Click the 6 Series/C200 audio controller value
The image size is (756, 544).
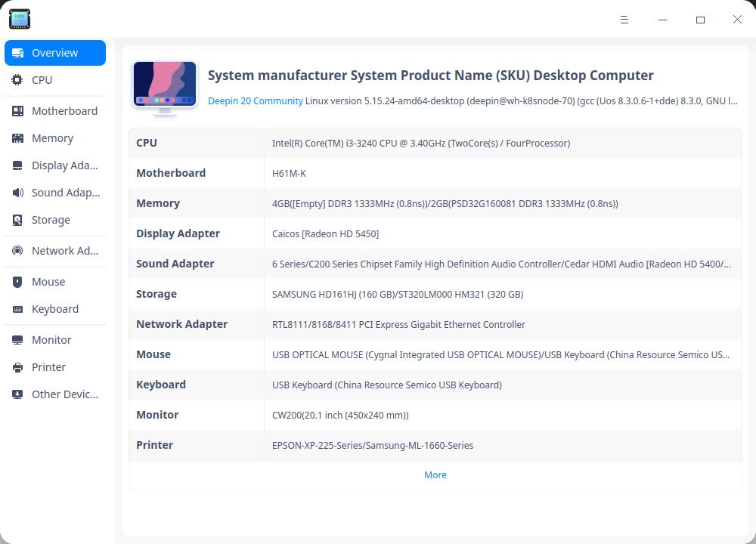[x=501, y=264]
